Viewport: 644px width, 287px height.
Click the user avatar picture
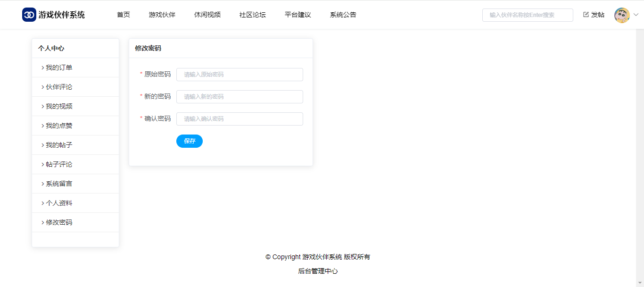(x=622, y=15)
